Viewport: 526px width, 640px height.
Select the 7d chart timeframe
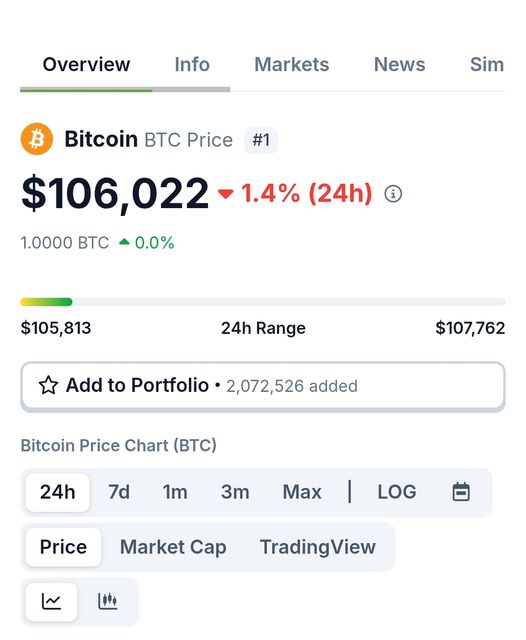tap(119, 492)
